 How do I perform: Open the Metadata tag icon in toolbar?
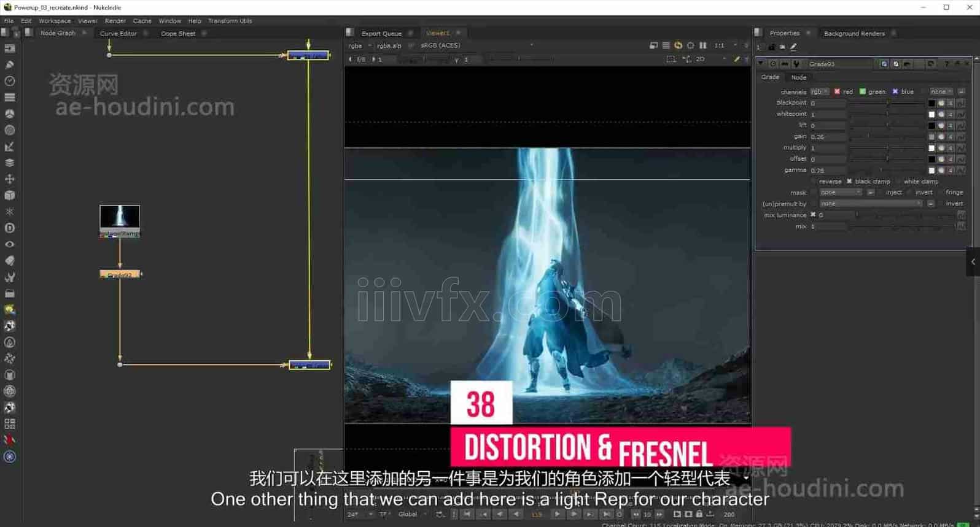[10, 261]
